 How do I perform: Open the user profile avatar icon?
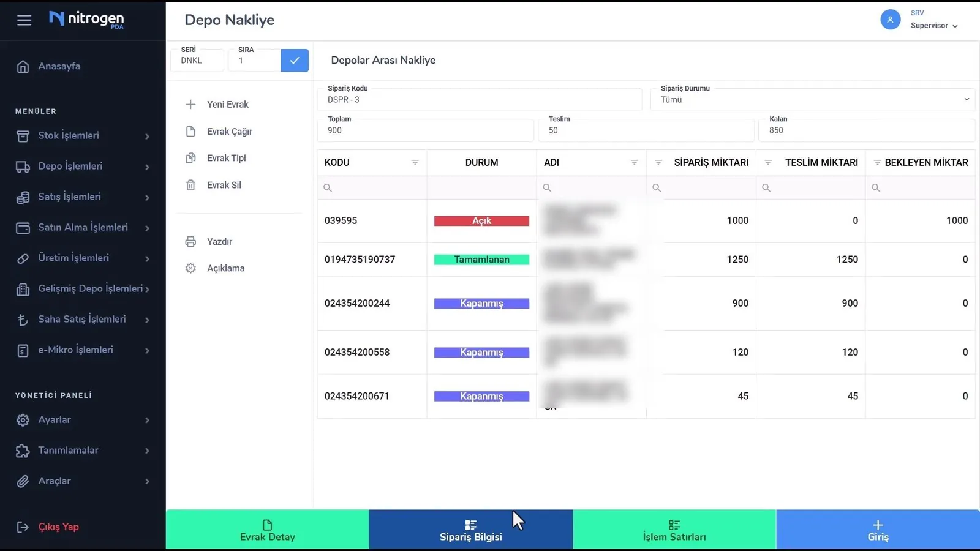[x=890, y=20]
